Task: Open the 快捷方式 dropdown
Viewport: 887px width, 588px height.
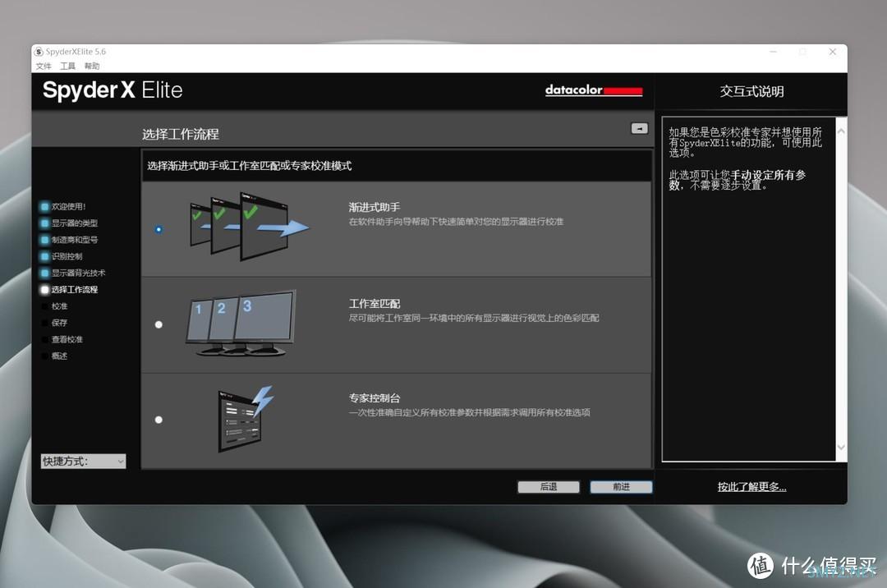Action: [x=83, y=462]
